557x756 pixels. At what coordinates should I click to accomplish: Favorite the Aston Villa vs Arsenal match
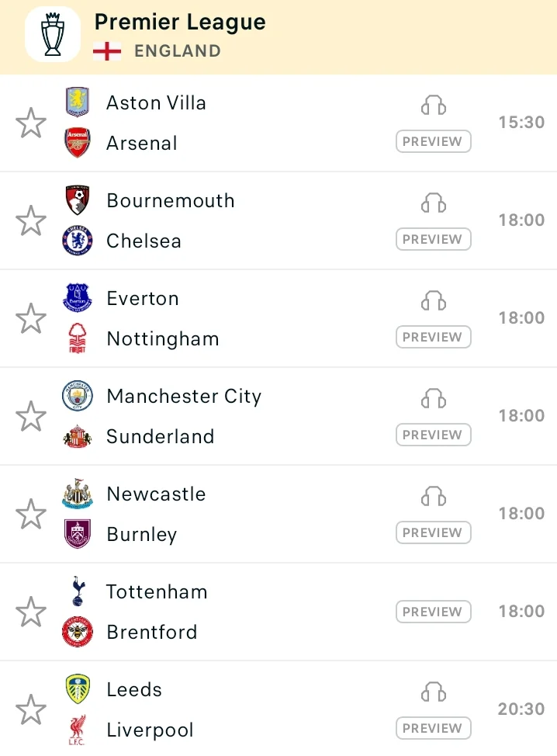(x=31, y=123)
